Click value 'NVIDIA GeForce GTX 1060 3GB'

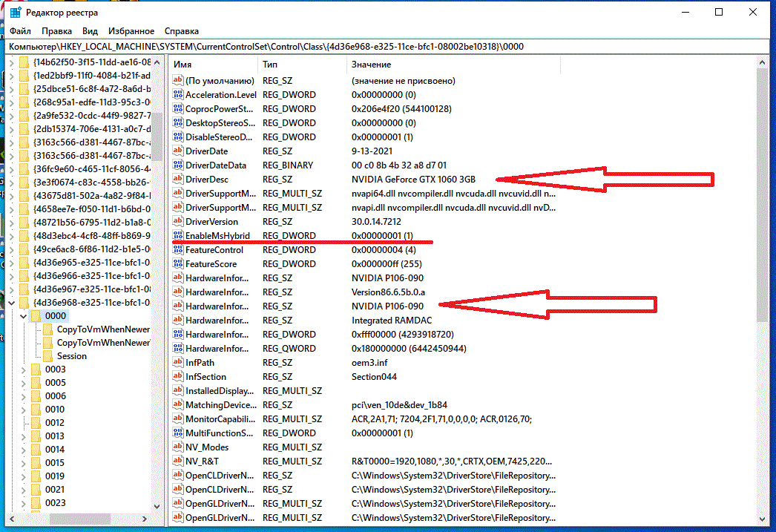coord(413,179)
